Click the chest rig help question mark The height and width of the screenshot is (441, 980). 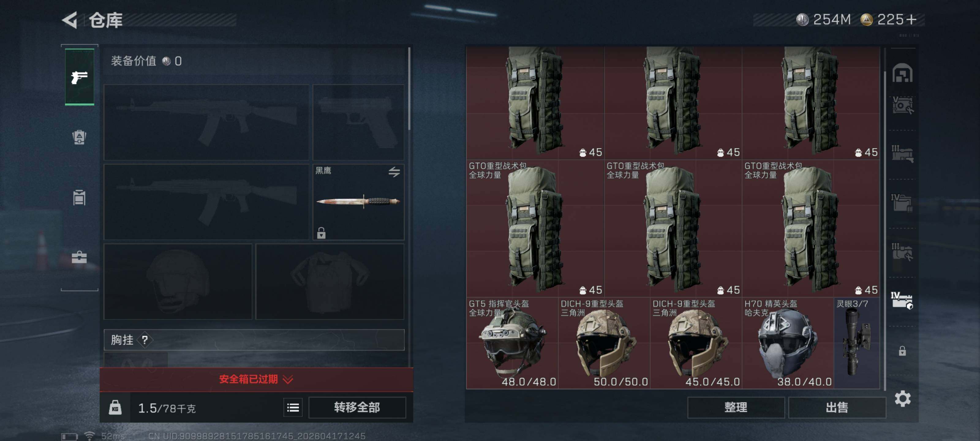[x=145, y=340]
